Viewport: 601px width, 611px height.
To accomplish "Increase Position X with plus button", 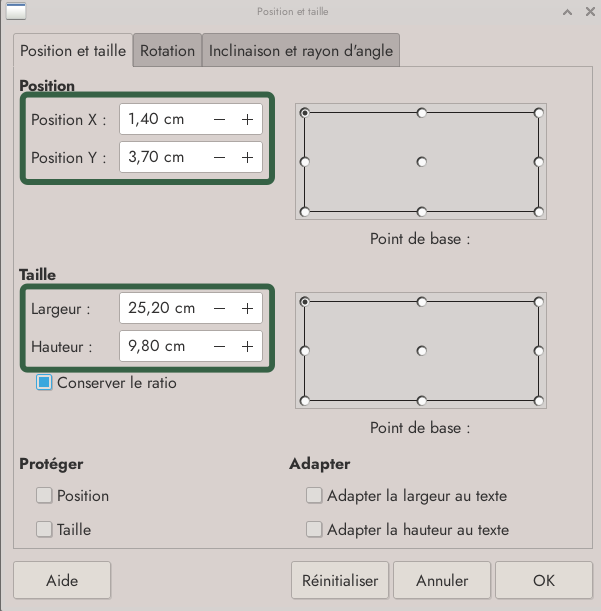I will (247, 120).
